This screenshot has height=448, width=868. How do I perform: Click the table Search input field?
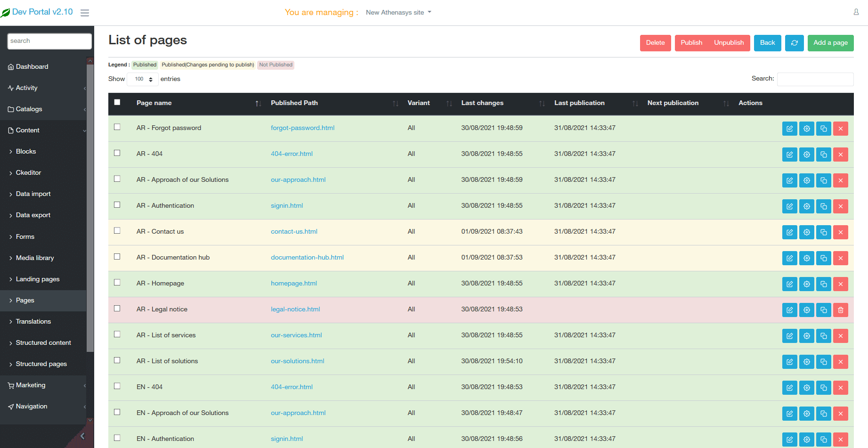(815, 79)
